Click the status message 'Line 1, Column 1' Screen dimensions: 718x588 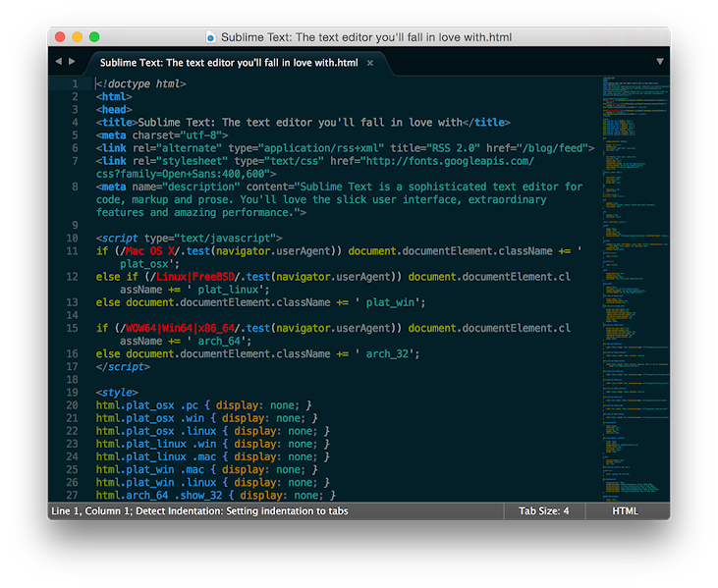(x=91, y=510)
